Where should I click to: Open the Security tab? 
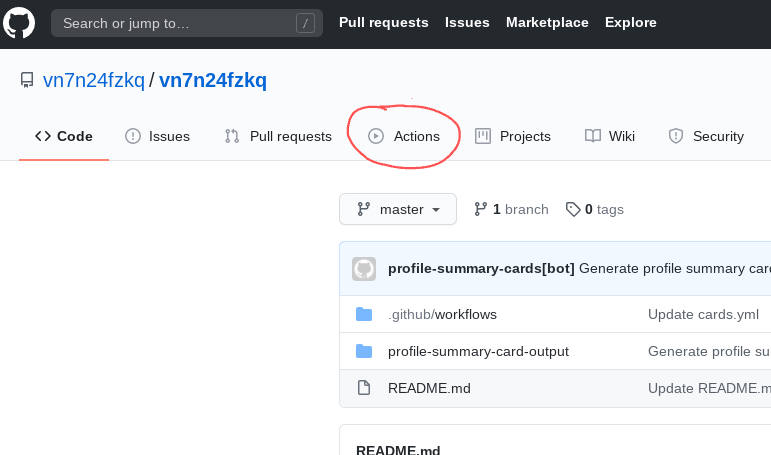(x=706, y=136)
